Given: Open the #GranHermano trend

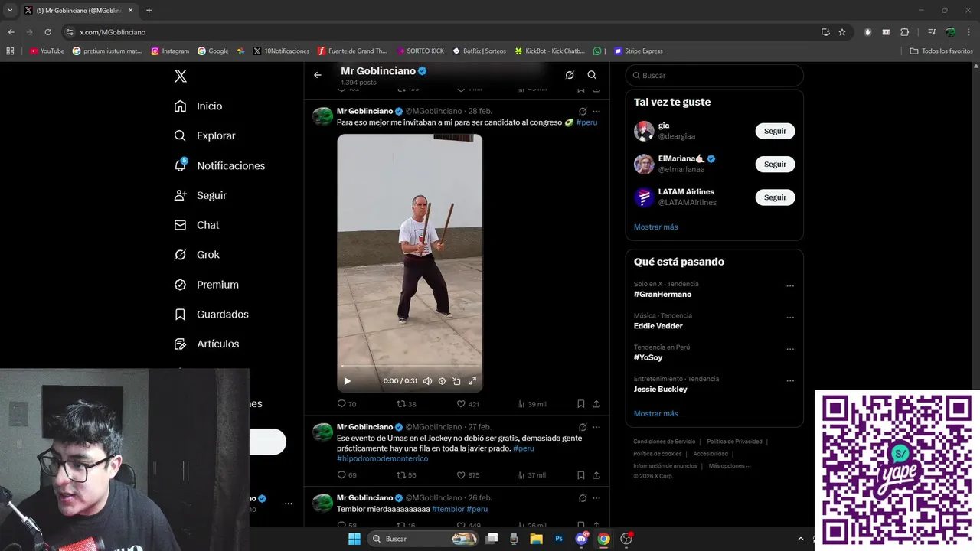Looking at the screenshot, I should [662, 295].
